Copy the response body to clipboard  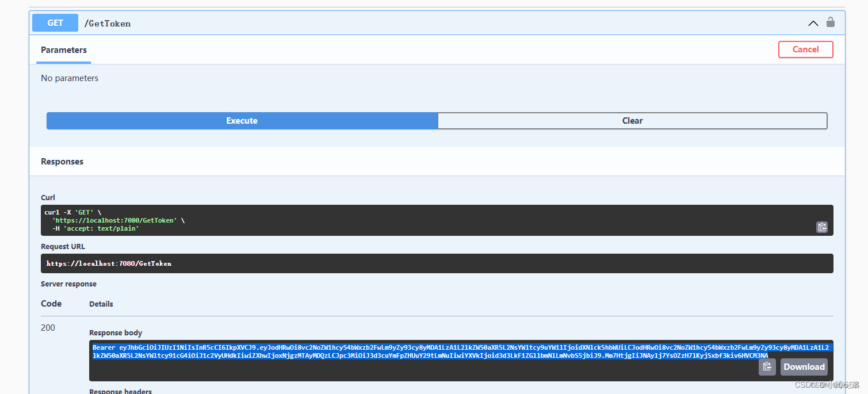point(767,367)
